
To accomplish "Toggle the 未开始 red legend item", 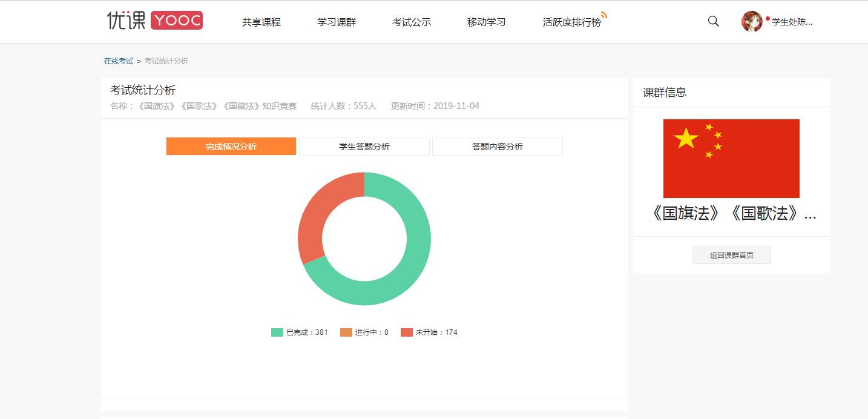I will 429,332.
